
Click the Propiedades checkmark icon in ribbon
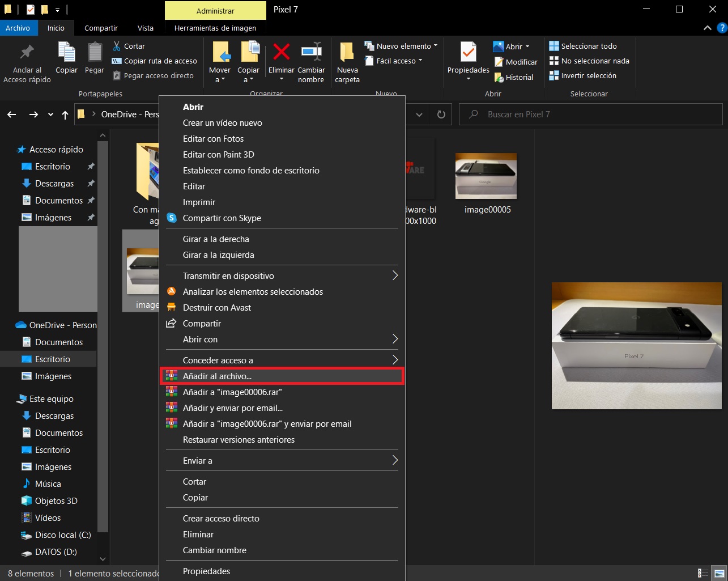click(x=468, y=52)
